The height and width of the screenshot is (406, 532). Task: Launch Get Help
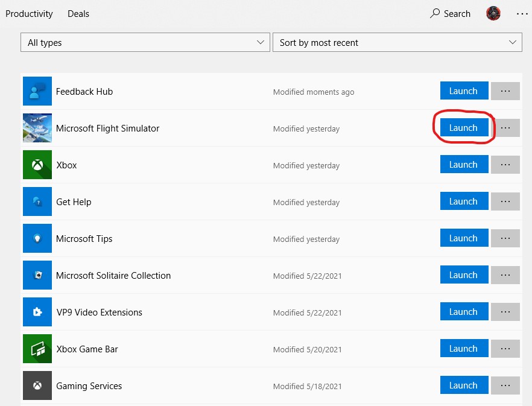pos(464,201)
